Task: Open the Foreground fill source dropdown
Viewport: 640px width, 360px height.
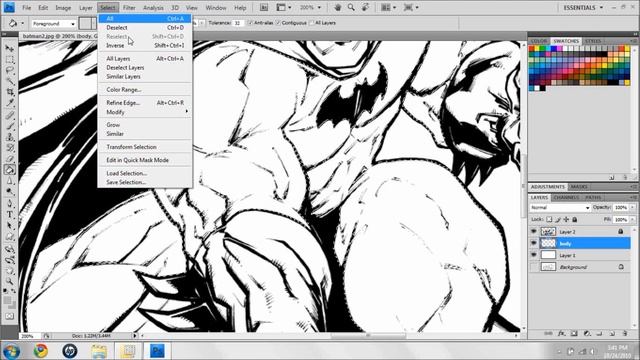Action: coord(53,24)
